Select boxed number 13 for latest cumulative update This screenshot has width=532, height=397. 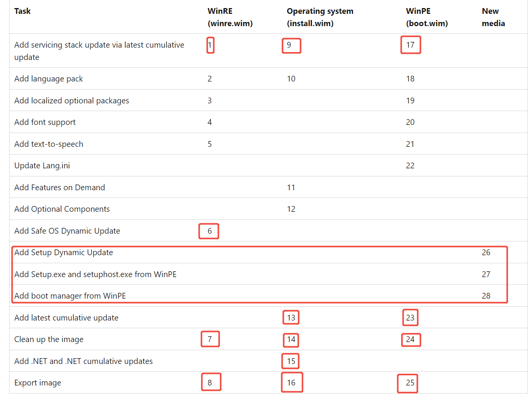coord(291,318)
